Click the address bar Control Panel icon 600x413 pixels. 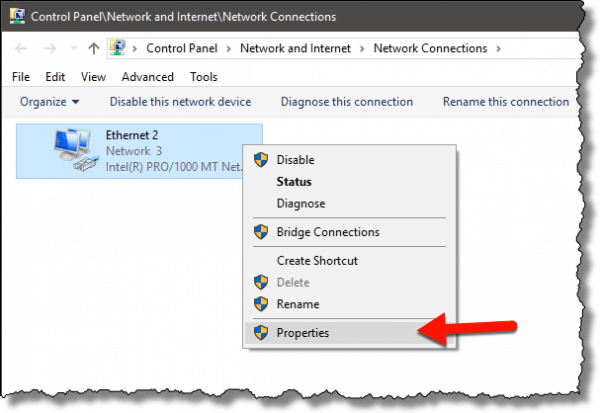click(117, 48)
